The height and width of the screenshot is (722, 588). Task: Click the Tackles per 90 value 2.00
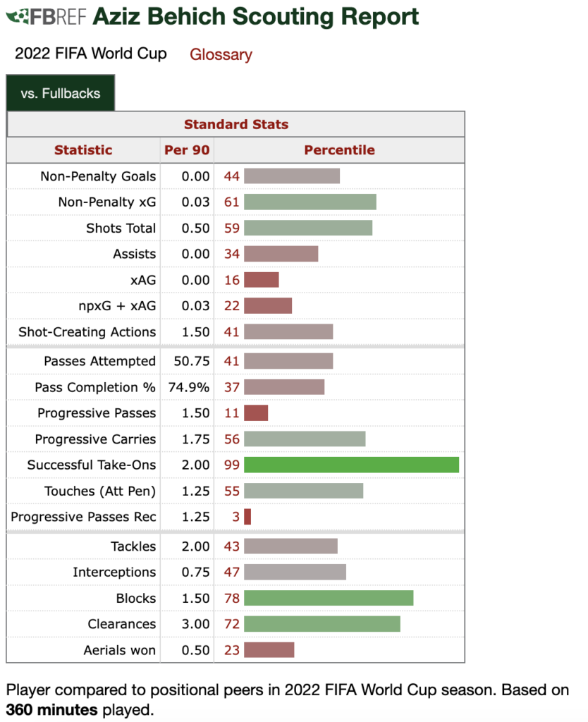195,546
